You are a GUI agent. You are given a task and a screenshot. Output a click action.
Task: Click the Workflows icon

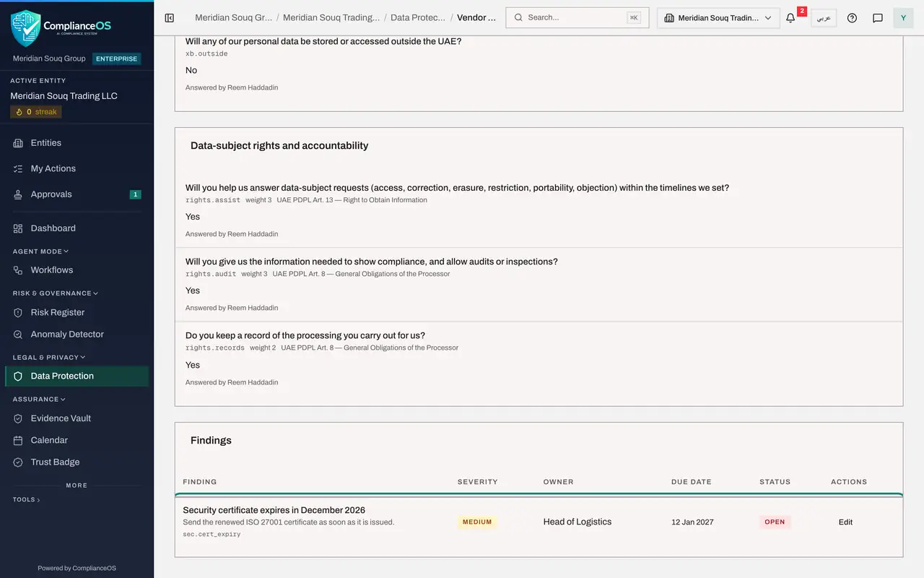click(x=18, y=270)
